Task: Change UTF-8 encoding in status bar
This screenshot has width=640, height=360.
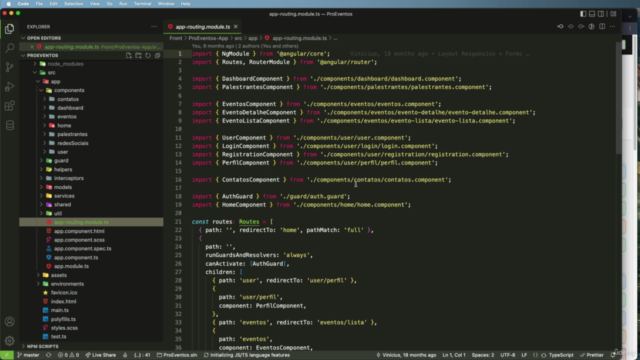Action: 508,355
